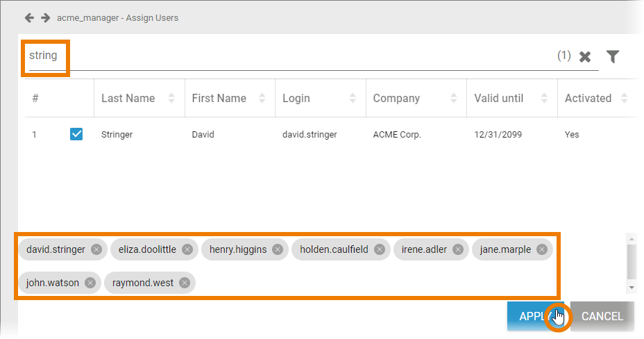644x339 pixels.
Task: Remove irene.adler chip
Action: 458,249
